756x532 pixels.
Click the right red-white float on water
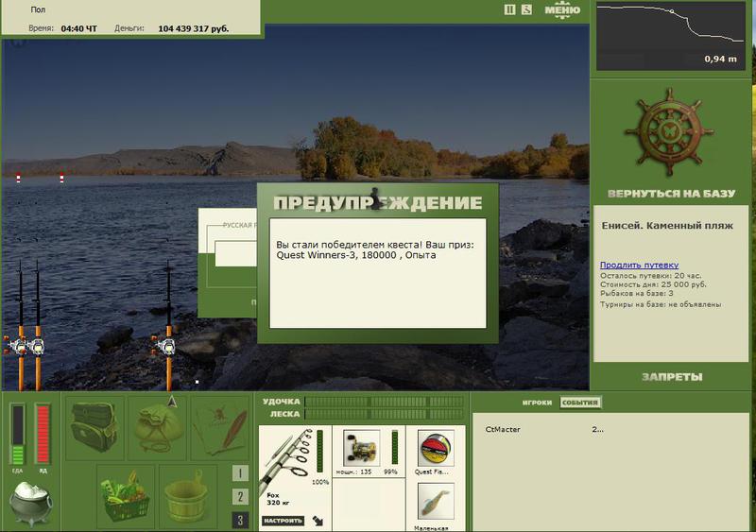(x=61, y=178)
